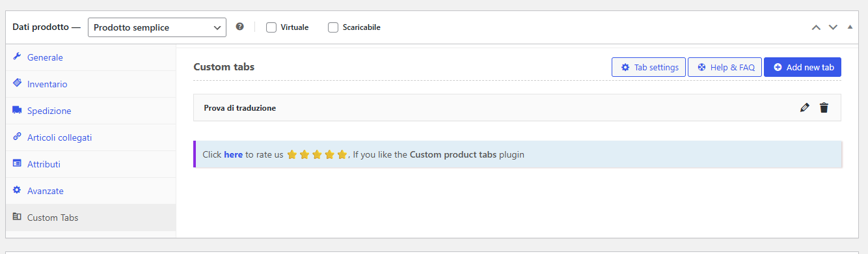Move the Dati prodotto panel up
This screenshot has width=868, height=254.
click(x=816, y=27)
